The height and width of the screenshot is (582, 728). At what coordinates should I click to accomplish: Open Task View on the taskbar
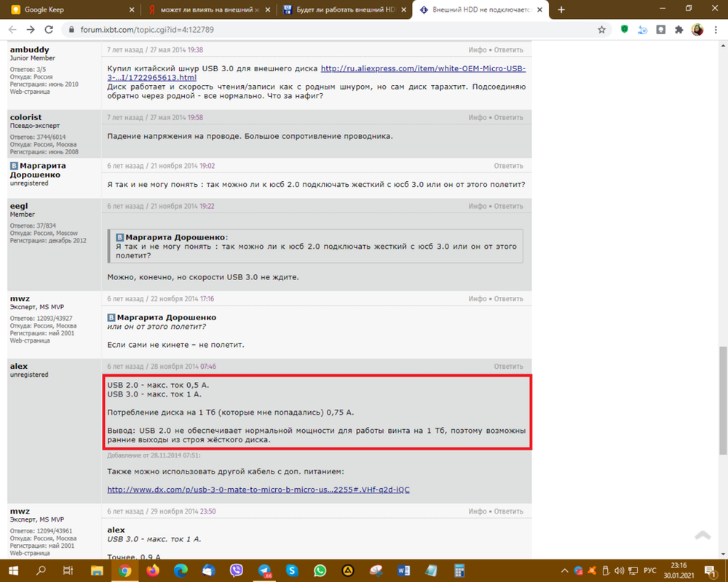[68, 570]
